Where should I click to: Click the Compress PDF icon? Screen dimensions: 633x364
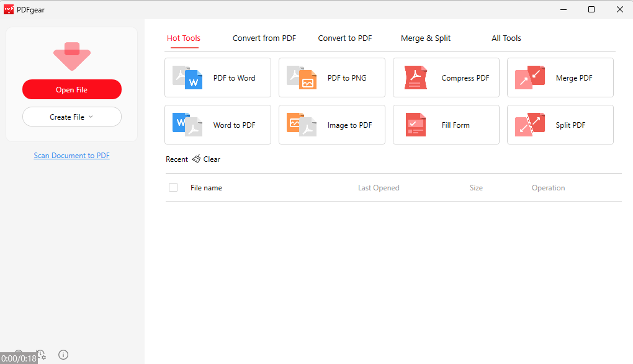pyautogui.click(x=415, y=78)
